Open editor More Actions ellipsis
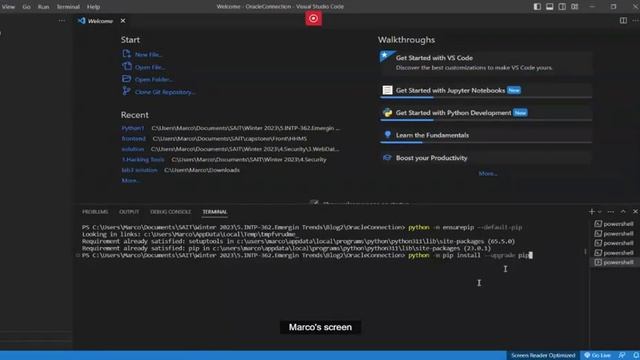The width and height of the screenshot is (640, 360). (636, 20)
